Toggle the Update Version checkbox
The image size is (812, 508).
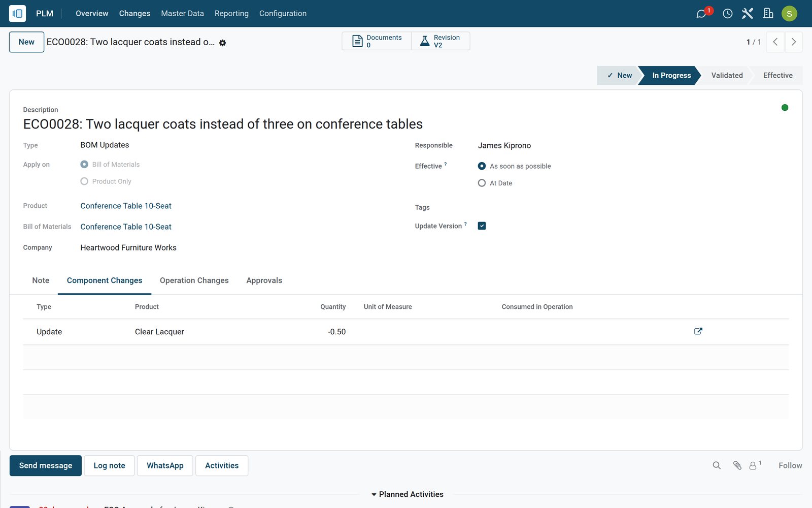pos(482,226)
